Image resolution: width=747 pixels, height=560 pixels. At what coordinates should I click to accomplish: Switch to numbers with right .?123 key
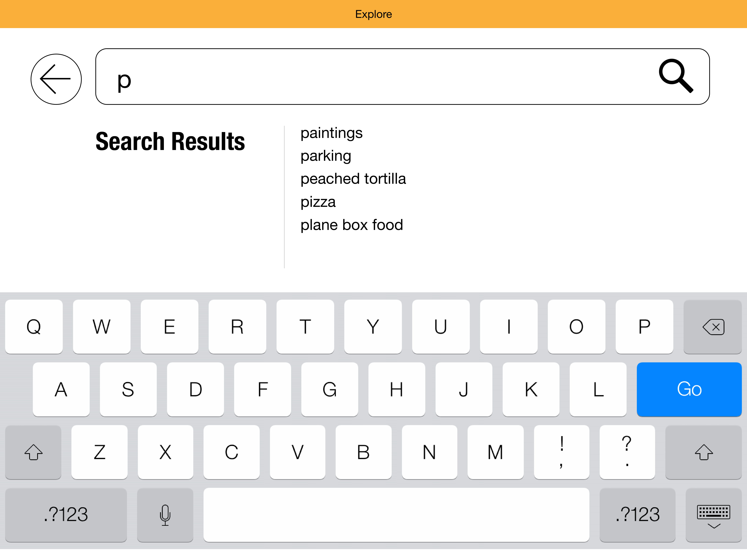[637, 515]
